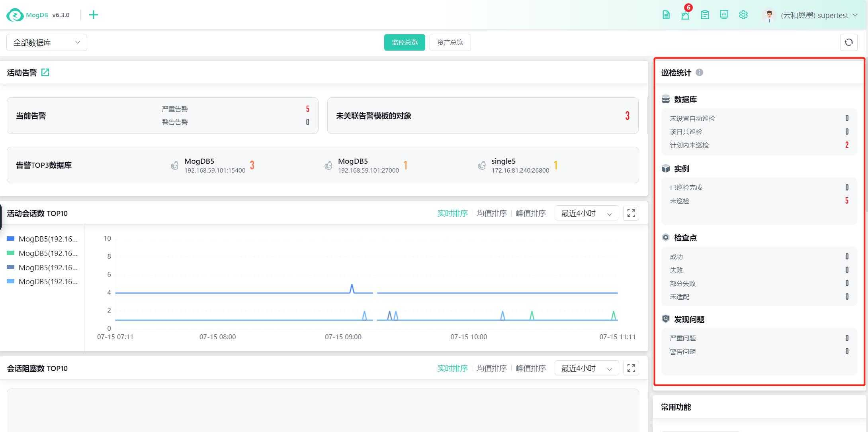
Task: Click the MogDB5 15400 database icon
Action: (x=175, y=165)
